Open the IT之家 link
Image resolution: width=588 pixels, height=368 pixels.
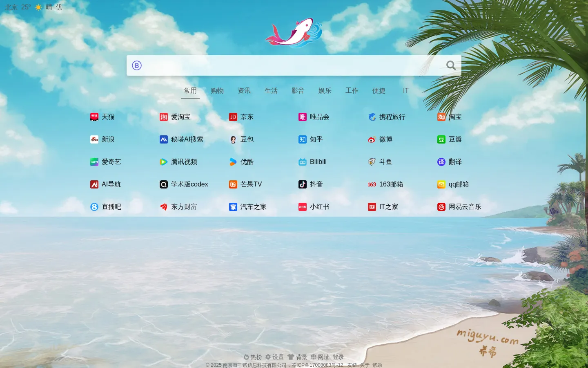[383, 207]
